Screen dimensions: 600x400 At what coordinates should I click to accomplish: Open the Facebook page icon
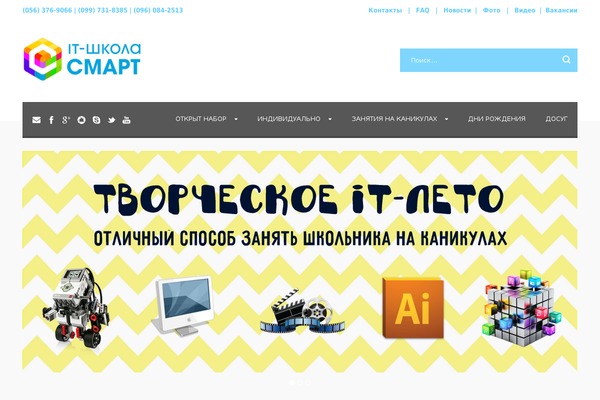[51, 120]
